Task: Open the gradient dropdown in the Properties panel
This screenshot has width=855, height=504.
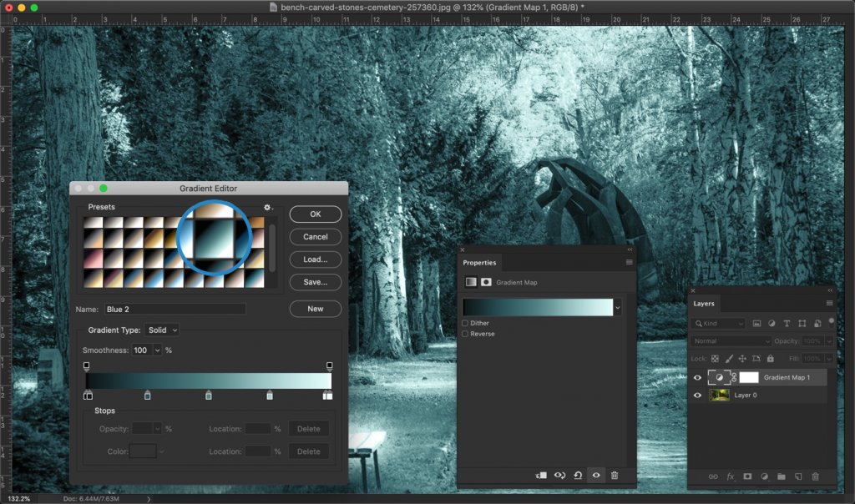Action: click(x=618, y=308)
